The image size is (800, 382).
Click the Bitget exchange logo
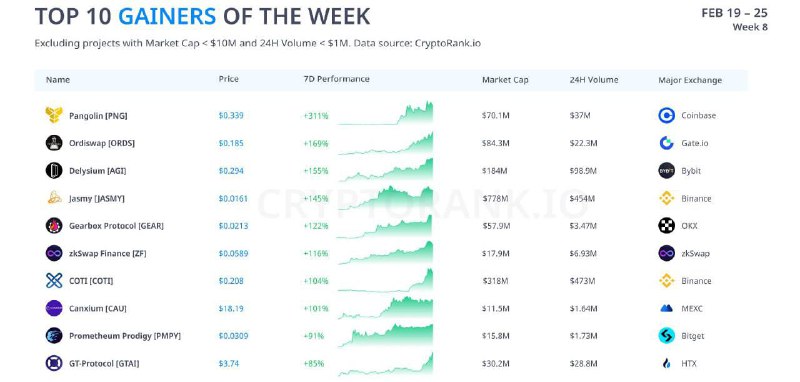(x=666, y=336)
